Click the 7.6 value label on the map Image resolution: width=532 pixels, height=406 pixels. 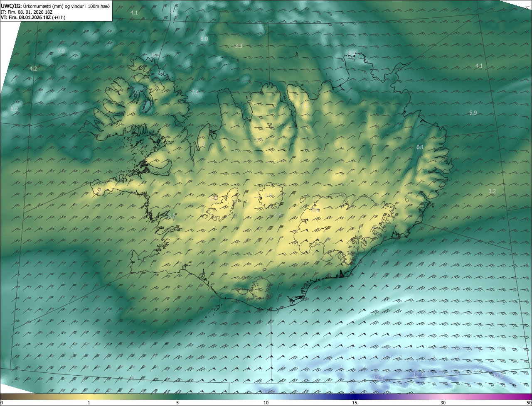[195, 92]
